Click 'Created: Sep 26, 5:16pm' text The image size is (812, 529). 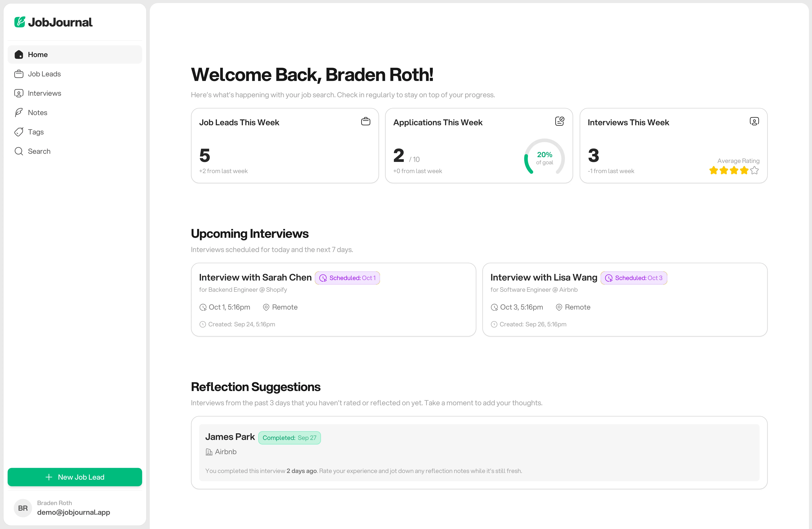coord(533,324)
